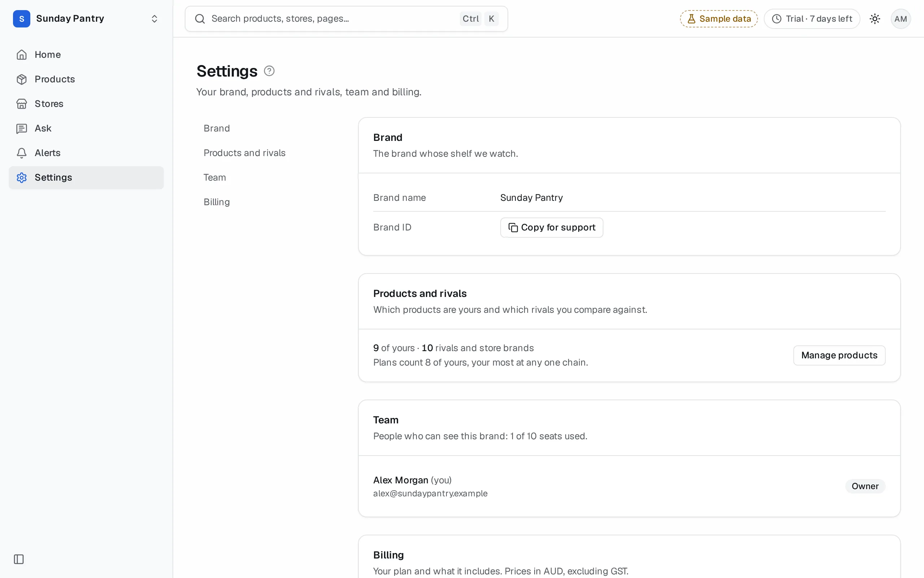The width and height of the screenshot is (924, 578).
Task: Open the Sunday Pantry workspace switcher chevrons
Action: [154, 19]
